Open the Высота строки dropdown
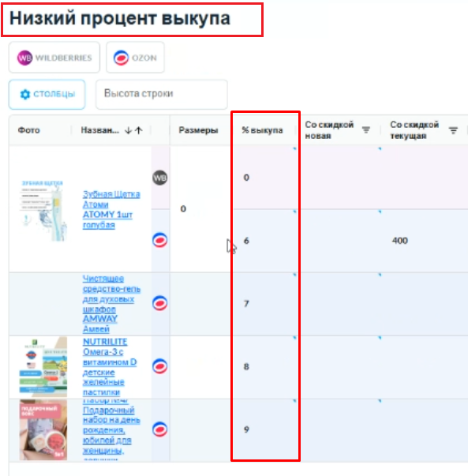The width and height of the screenshot is (468, 476). (x=162, y=94)
